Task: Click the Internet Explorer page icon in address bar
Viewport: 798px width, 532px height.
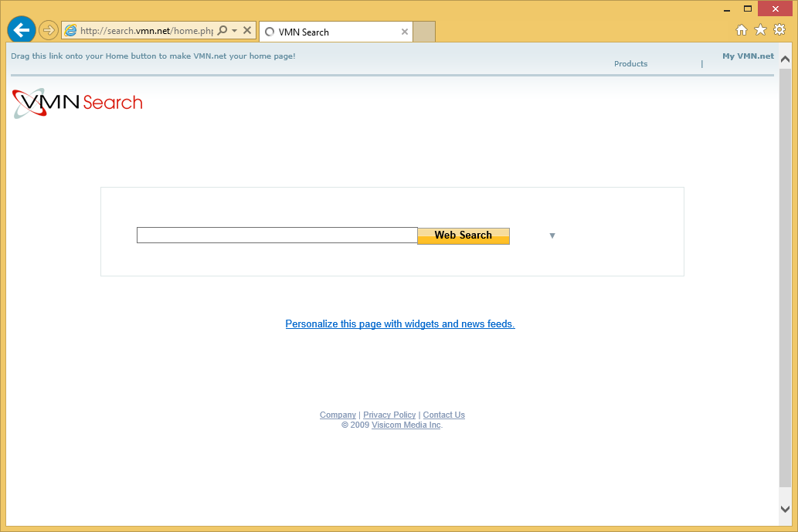Action: pyautogui.click(x=71, y=31)
